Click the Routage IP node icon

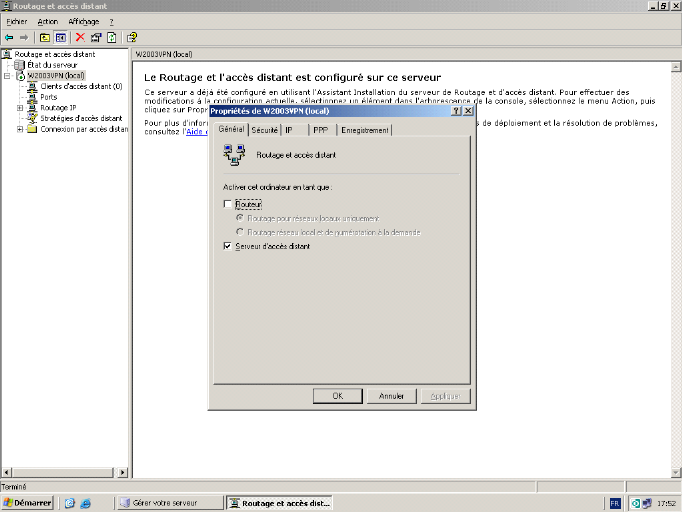coord(33,107)
